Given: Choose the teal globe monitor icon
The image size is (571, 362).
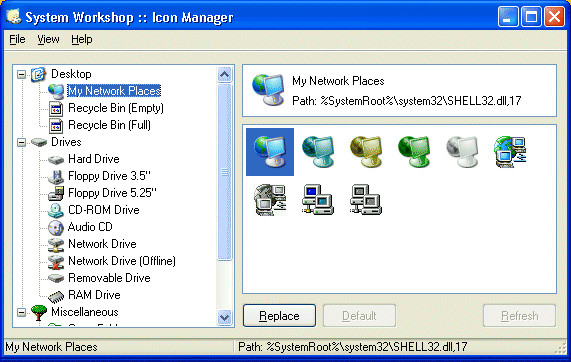Looking at the screenshot, I should click(318, 152).
